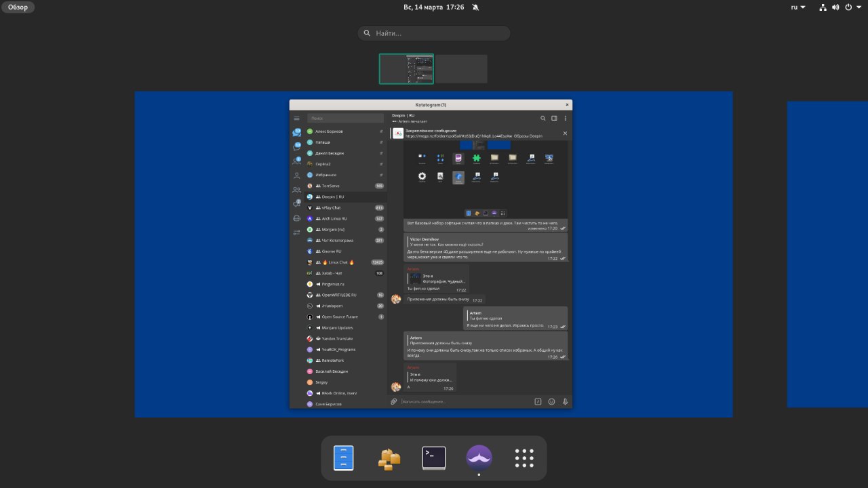
Task: Open the package boxes app in dock
Action: tap(389, 458)
